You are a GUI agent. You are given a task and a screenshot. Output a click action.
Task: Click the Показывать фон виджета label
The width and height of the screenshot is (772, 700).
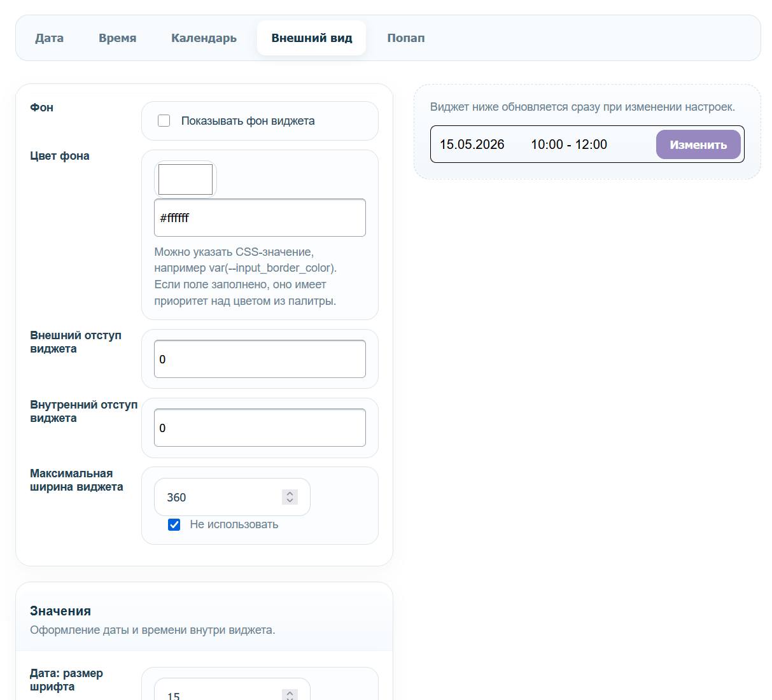248,121
